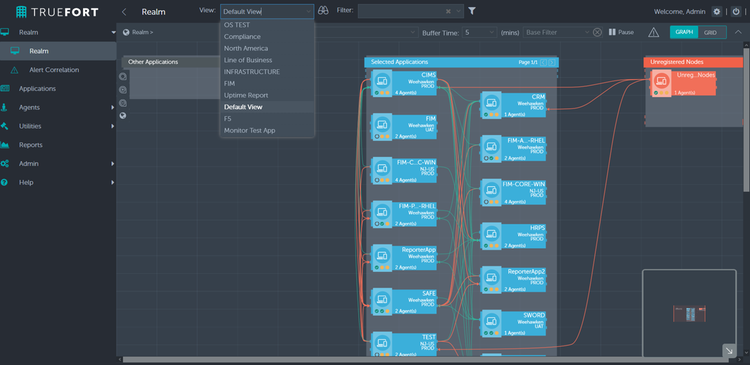This screenshot has height=365, width=750.
Task: Collapse the toolbar with the up chevron
Action: tap(737, 32)
